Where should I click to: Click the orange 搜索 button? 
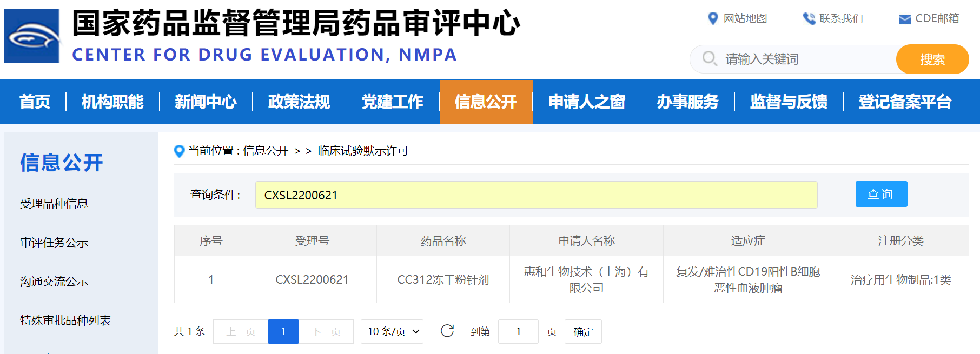click(932, 59)
